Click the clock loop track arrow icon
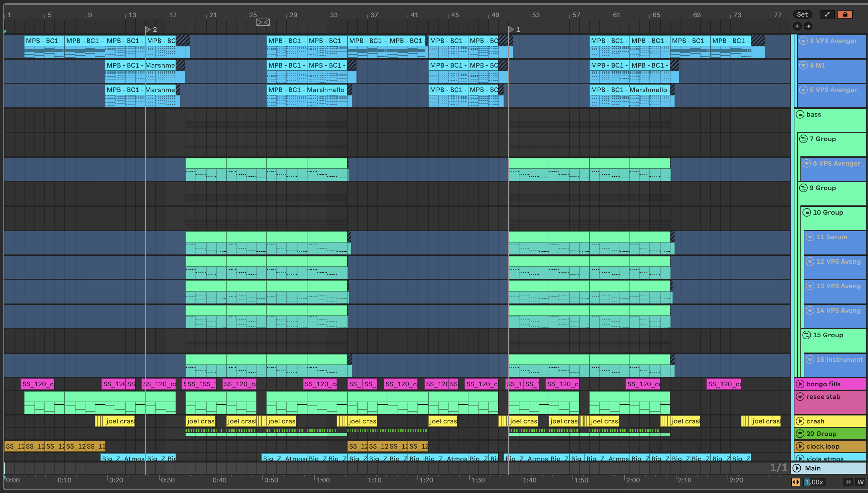The width and height of the screenshot is (868, 493). (x=800, y=446)
